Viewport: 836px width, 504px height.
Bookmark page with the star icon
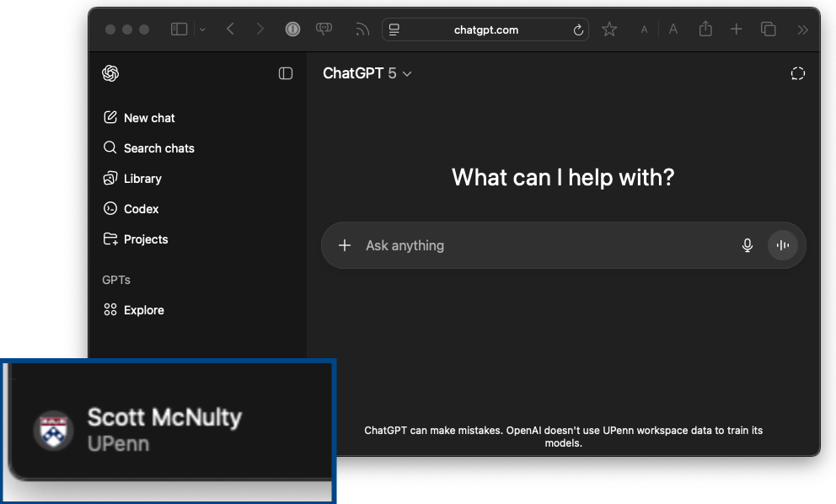608,29
